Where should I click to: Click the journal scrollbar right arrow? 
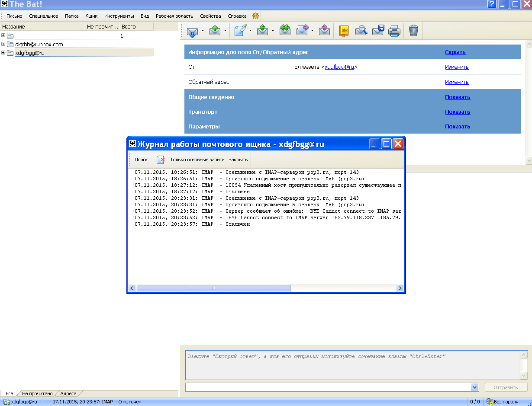(x=400, y=288)
